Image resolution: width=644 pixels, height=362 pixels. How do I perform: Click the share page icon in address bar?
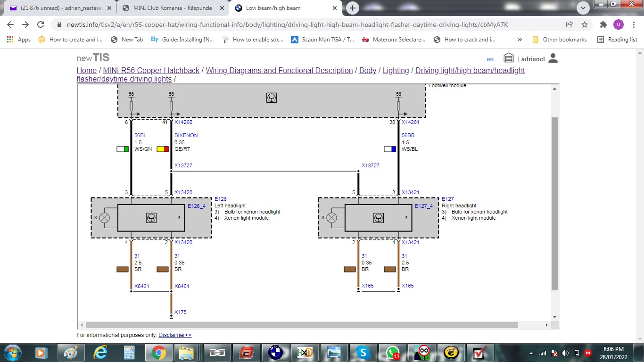(570, 25)
